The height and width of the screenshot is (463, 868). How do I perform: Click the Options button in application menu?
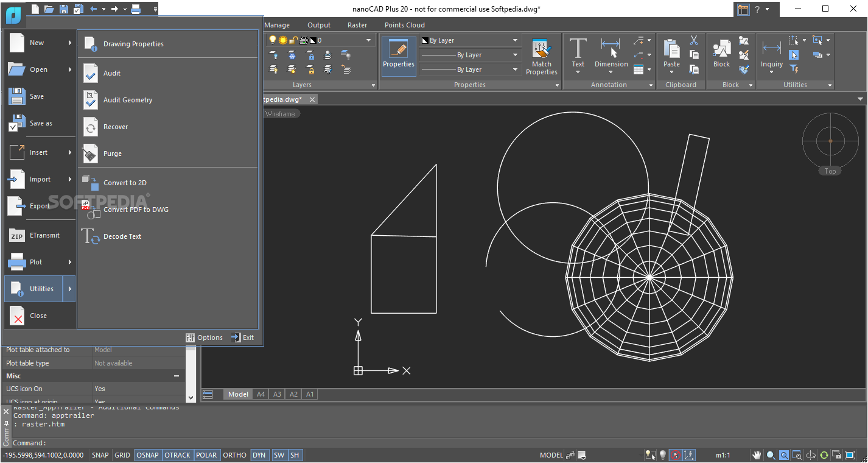[205, 338]
